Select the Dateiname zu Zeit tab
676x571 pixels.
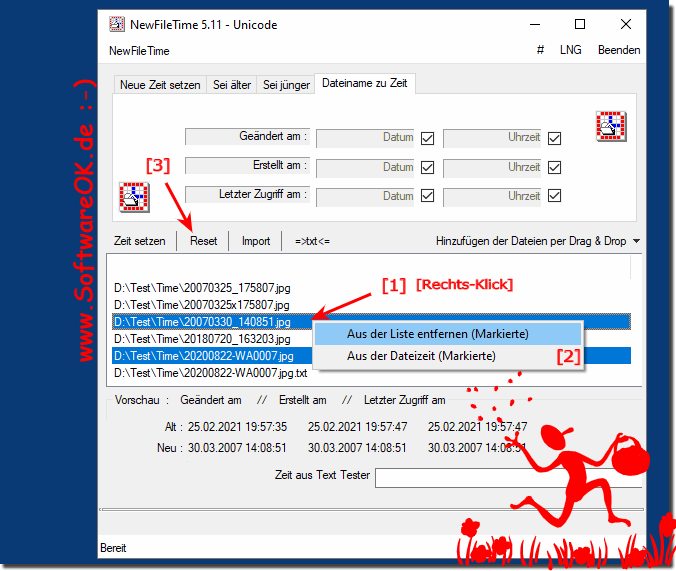[365, 83]
